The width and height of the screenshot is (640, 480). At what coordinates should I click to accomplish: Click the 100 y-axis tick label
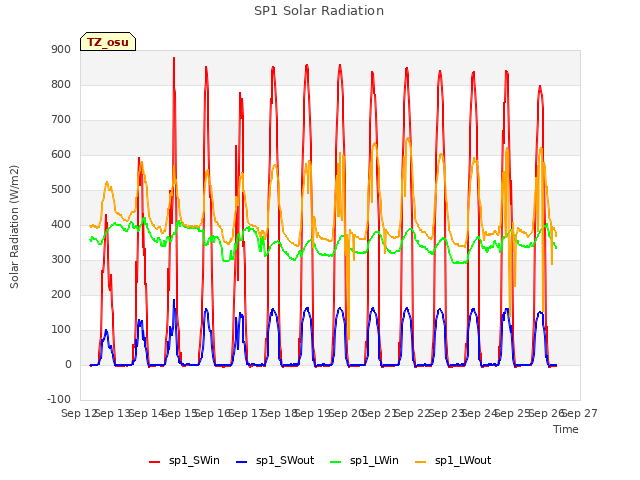pos(61,330)
